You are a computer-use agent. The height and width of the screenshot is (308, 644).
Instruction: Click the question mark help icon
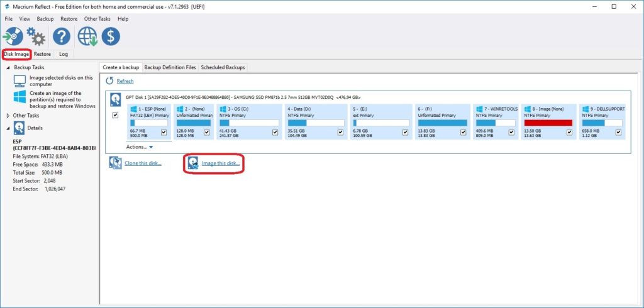(x=62, y=36)
